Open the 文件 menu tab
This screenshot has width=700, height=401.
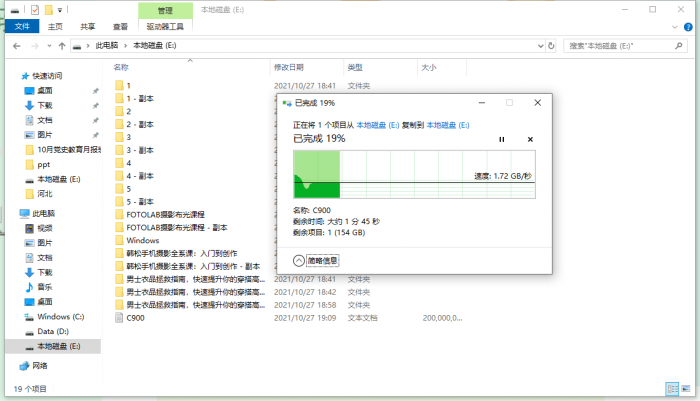tap(22, 28)
